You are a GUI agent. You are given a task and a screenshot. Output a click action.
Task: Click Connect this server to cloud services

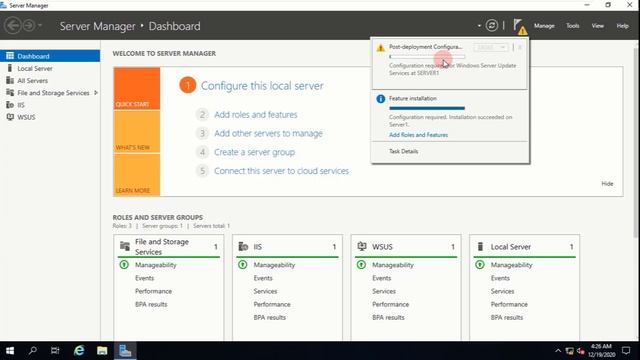(281, 171)
